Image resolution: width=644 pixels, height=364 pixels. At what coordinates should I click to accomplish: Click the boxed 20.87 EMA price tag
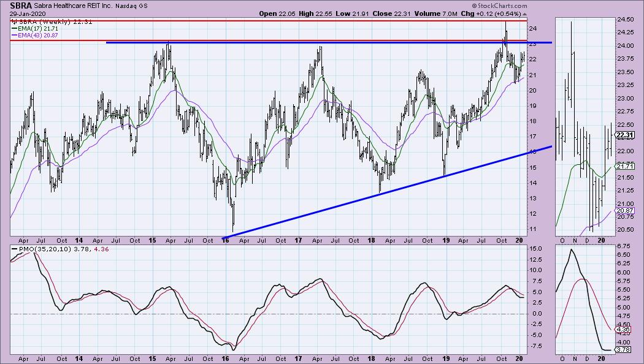[x=625, y=211]
